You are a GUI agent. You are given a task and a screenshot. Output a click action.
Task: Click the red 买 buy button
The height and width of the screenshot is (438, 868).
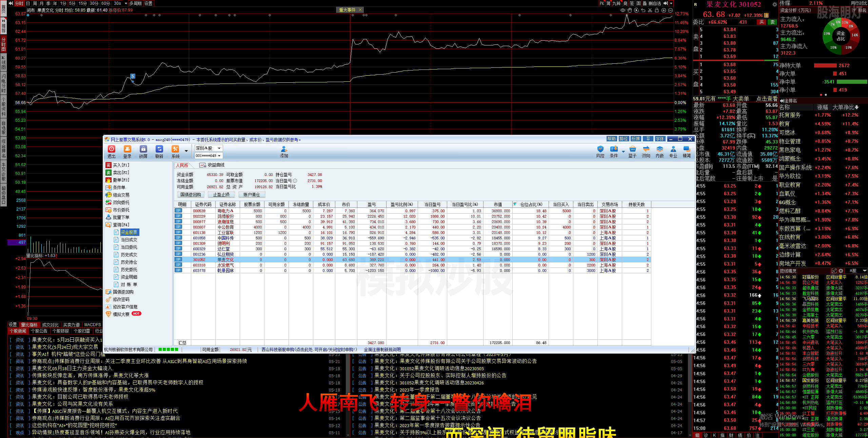(762, 22)
